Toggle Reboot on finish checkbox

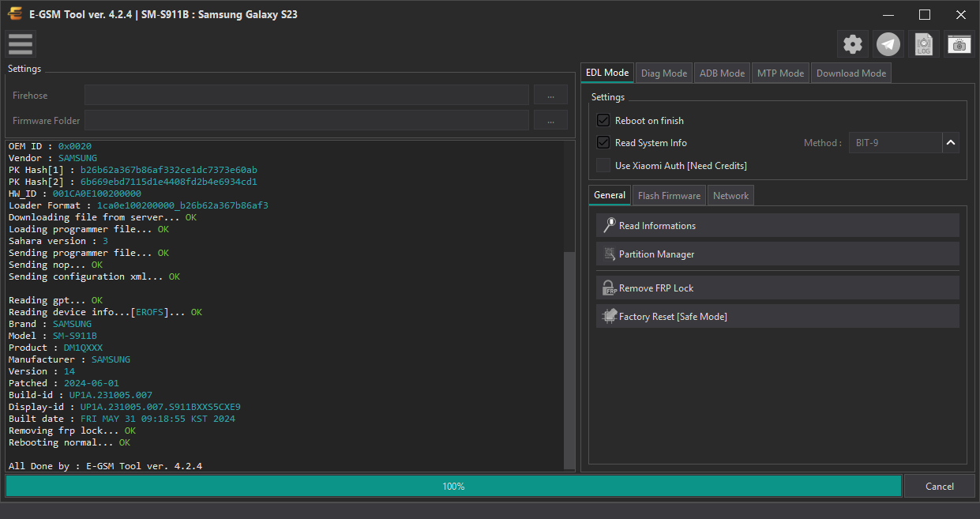coord(603,120)
